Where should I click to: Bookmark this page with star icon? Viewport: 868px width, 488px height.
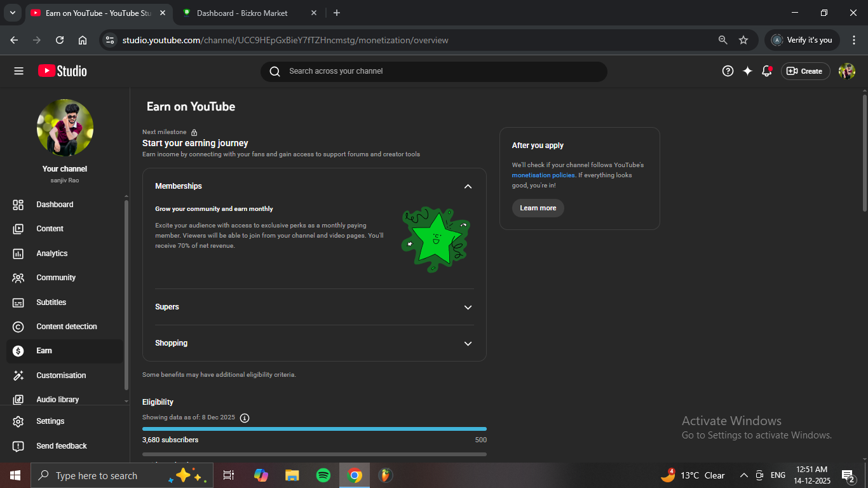click(x=743, y=40)
